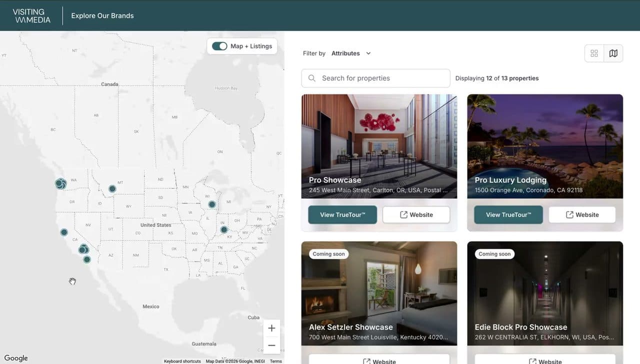
Task: Click the Baja California map marker
Action: coord(87,260)
